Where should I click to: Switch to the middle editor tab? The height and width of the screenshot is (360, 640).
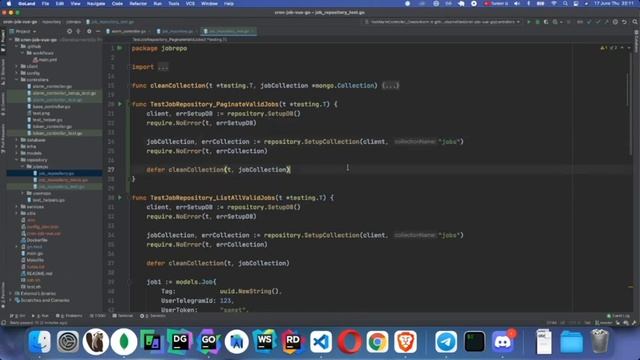pos(177,31)
